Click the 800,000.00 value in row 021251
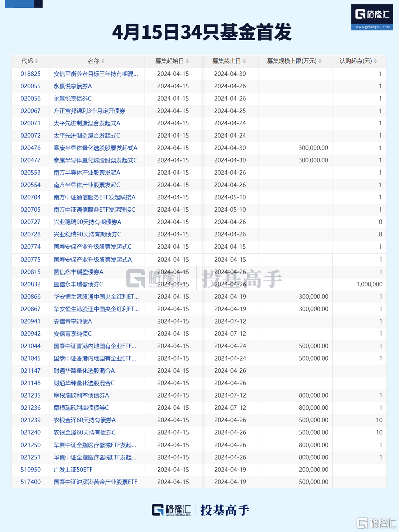This screenshot has height=532, width=399. [x=314, y=457]
